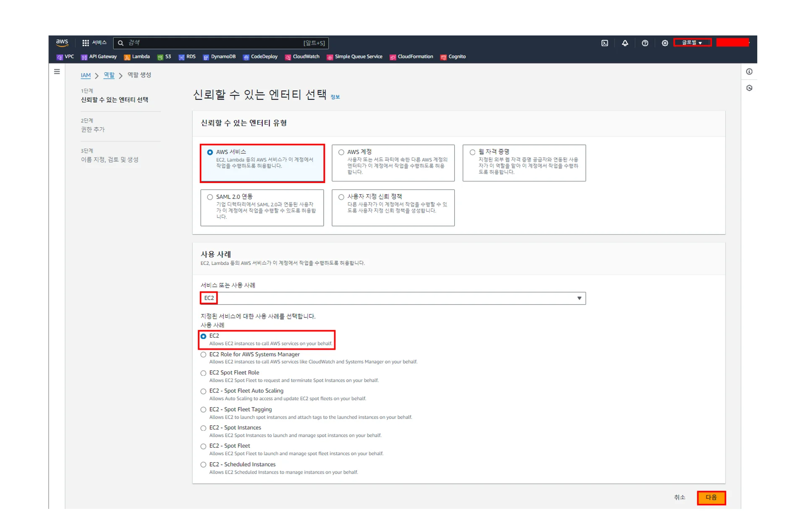Open the 글로벌 region dropdown

point(692,42)
